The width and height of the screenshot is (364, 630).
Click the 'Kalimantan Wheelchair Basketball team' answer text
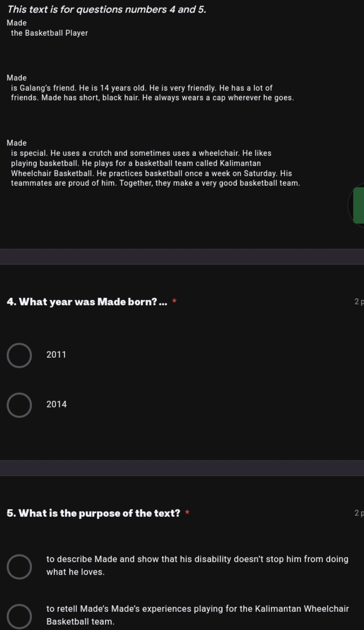197,615
